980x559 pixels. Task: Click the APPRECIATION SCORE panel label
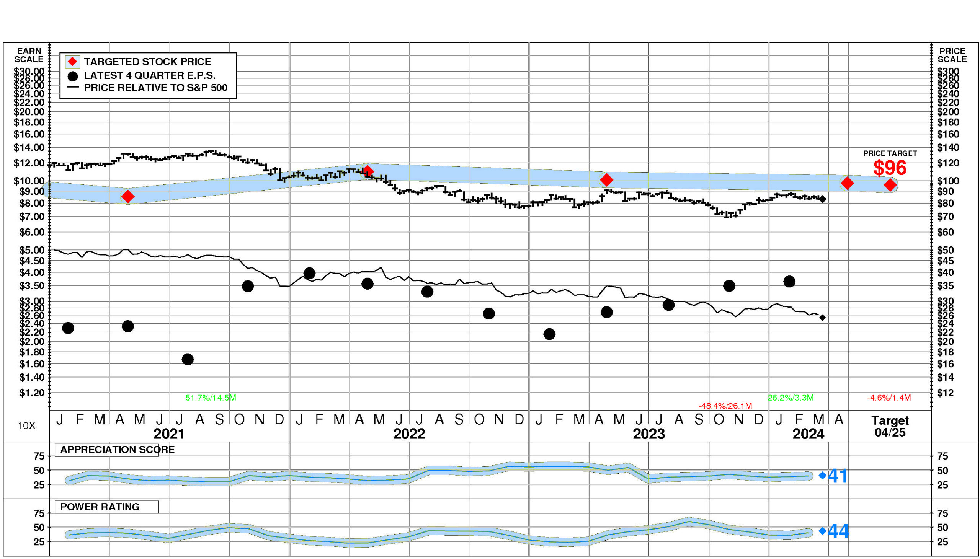coord(117,450)
